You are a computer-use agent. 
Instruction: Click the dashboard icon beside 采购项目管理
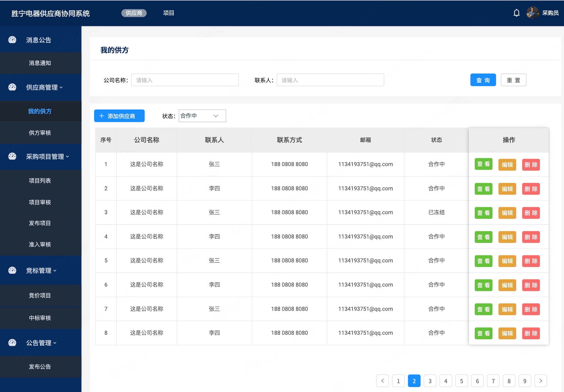coord(12,156)
